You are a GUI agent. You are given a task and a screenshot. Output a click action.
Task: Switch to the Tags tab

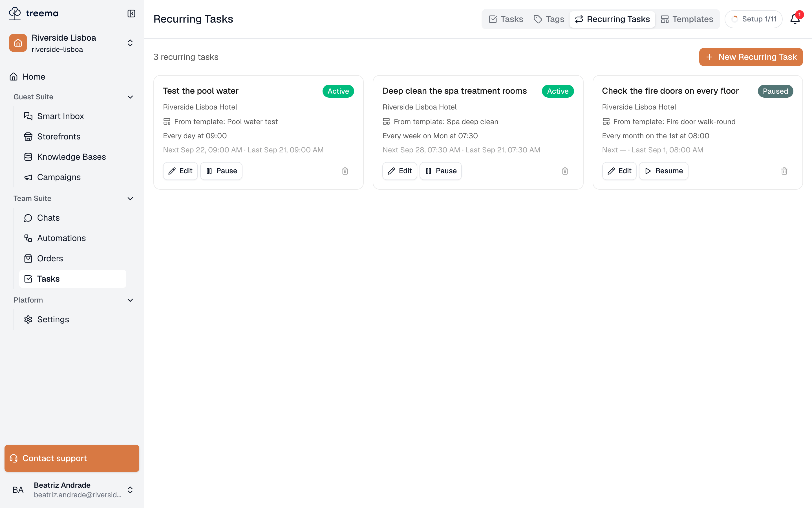(549, 19)
